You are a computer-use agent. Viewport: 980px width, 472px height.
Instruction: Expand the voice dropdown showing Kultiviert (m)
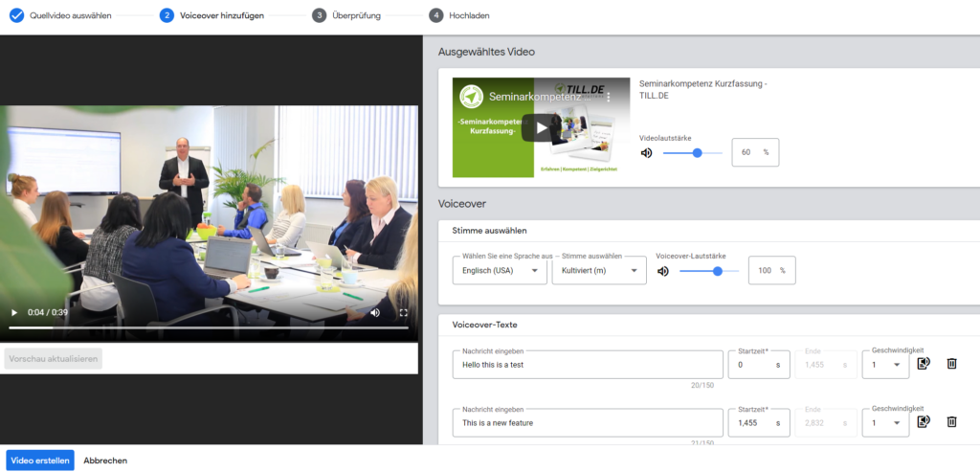pos(598,271)
